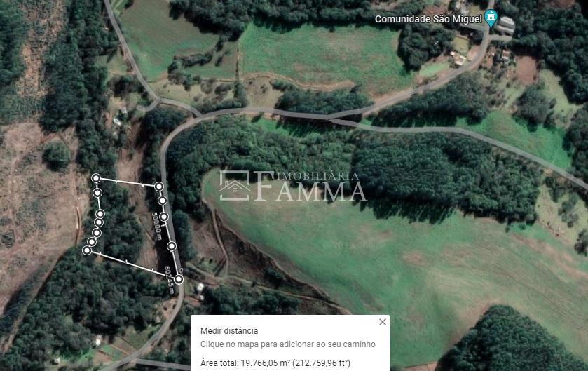Click the west-side point just above the southwest corner

click(x=92, y=241)
